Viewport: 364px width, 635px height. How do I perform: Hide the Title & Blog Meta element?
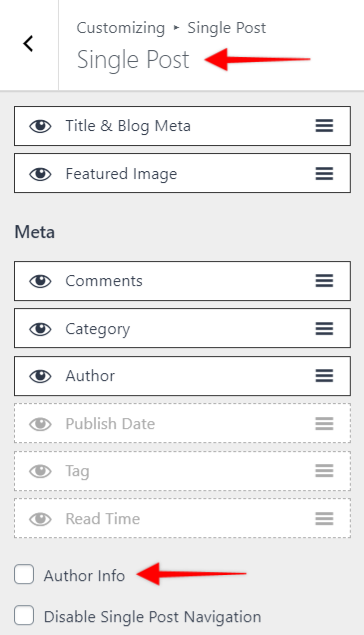pyautogui.click(x=40, y=126)
